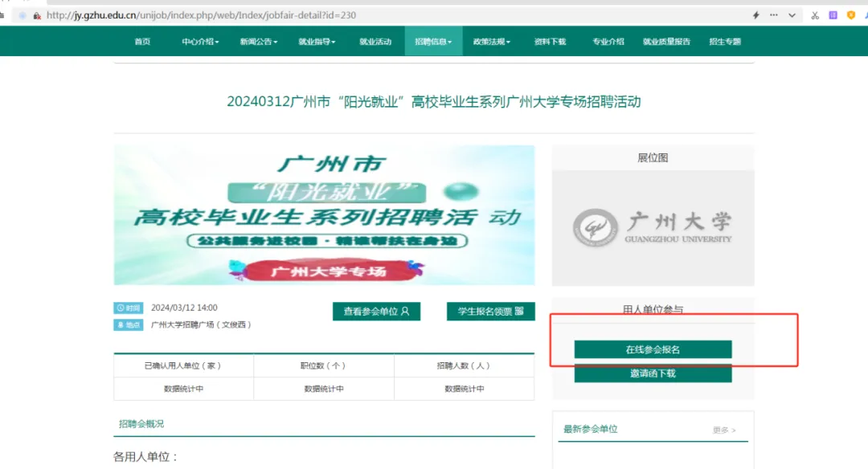Screen dimensions: 868x469
Task: Click the purple grid extension icon
Action: (833, 15)
